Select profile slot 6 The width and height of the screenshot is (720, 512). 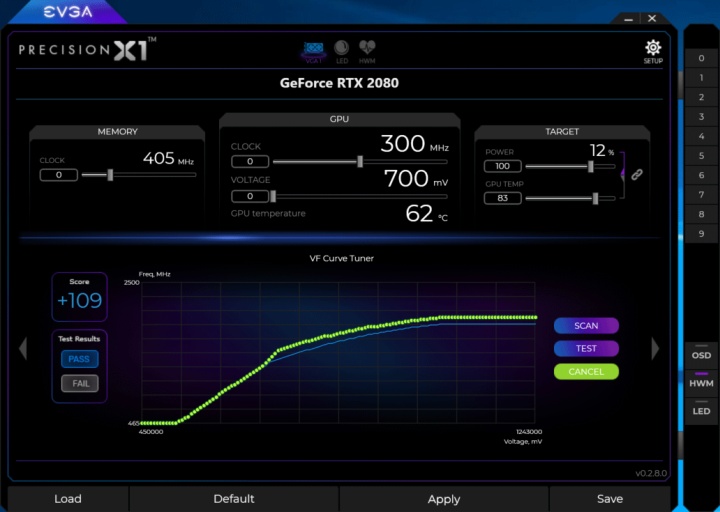(x=701, y=175)
